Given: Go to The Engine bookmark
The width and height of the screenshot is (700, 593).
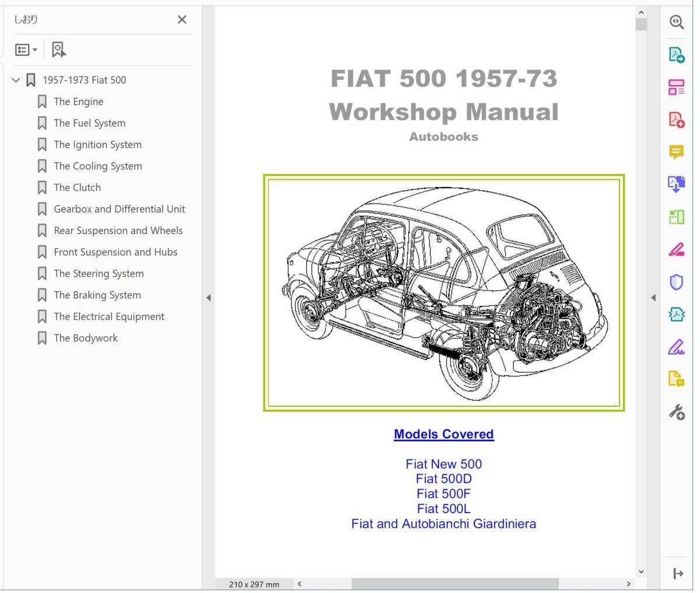Looking at the screenshot, I should click(x=78, y=102).
